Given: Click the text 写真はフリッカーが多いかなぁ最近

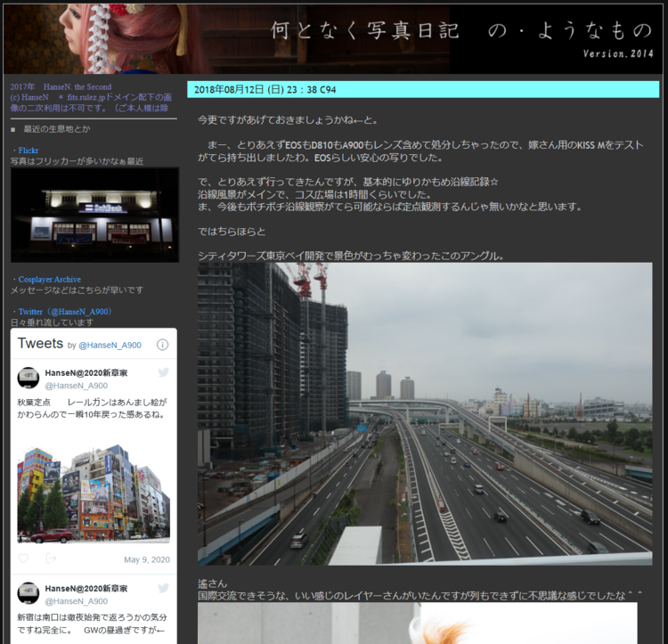Looking at the screenshot, I should (77, 161).
